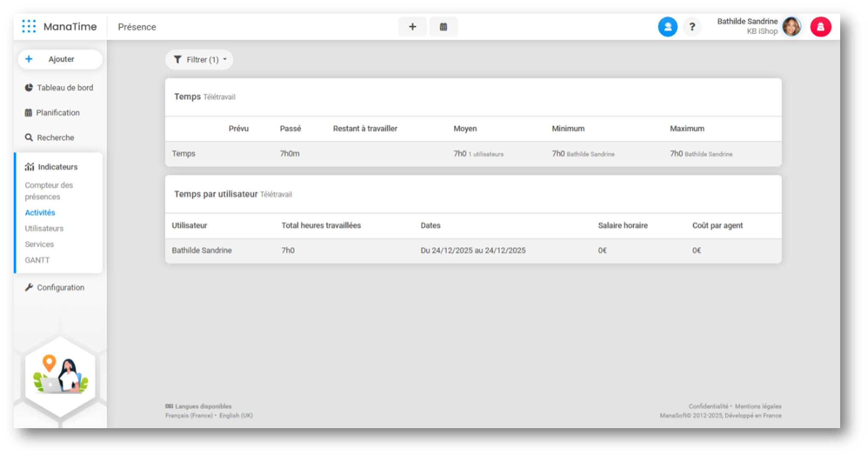Image resolution: width=868 pixels, height=456 pixels.
Task: Click the blue user profile icon
Action: coord(667,27)
